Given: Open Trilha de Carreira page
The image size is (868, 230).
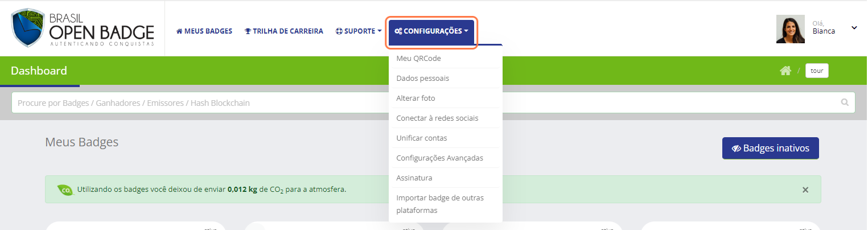Looking at the screenshot, I should (284, 31).
